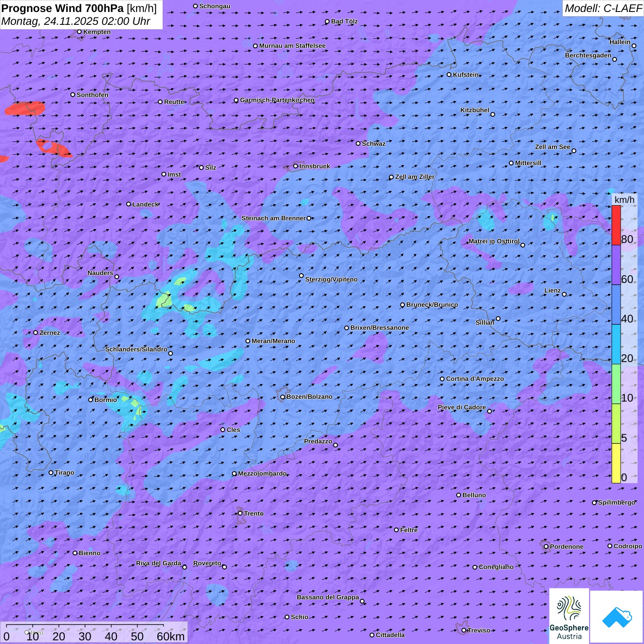Click the Kufstein city marker
The height and width of the screenshot is (644, 644).
point(449,75)
